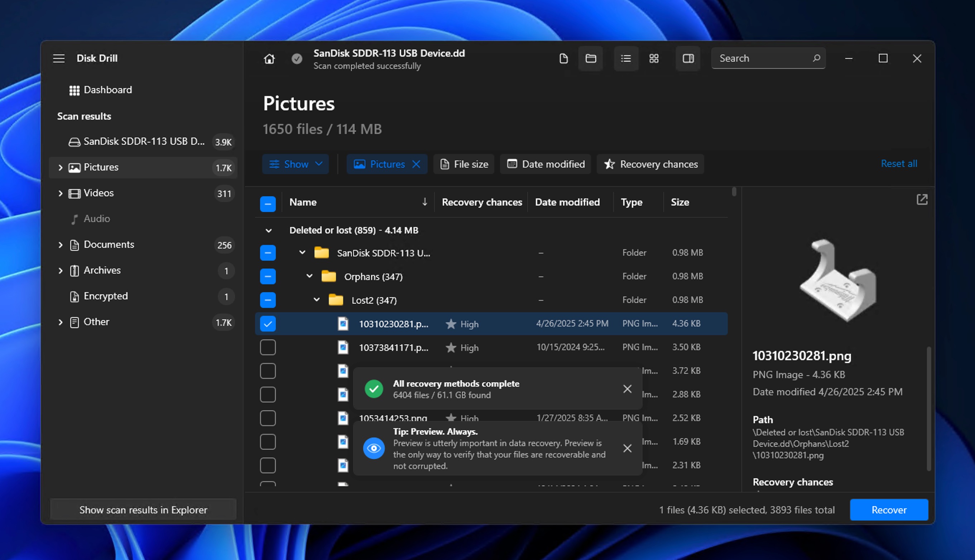975x560 pixels.
Task: Click the scan completed checkmark icon
Action: tap(297, 58)
